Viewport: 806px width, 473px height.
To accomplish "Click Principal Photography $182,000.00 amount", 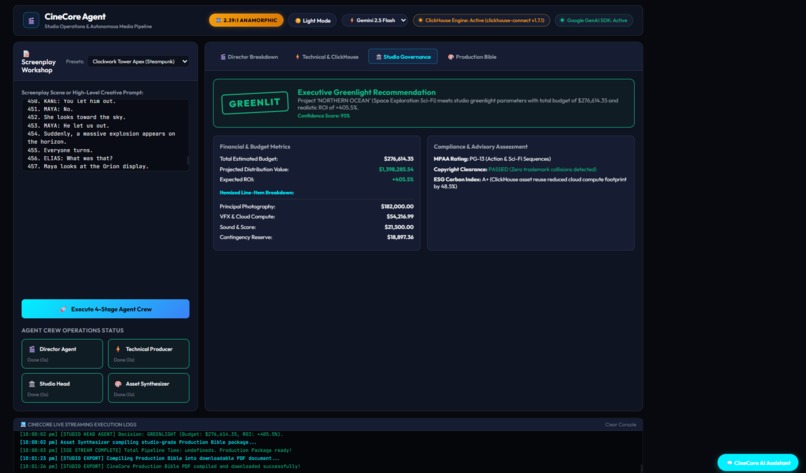I will [397, 207].
